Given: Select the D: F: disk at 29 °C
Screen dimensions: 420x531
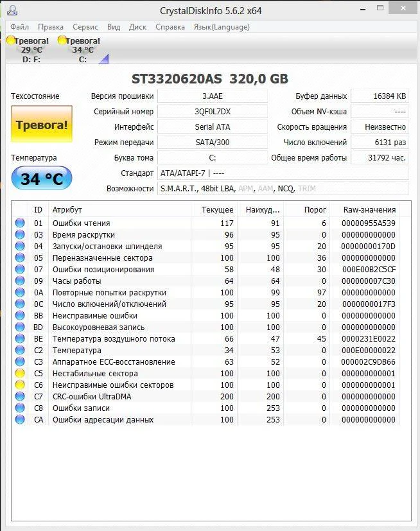Looking at the screenshot, I should [28, 49].
